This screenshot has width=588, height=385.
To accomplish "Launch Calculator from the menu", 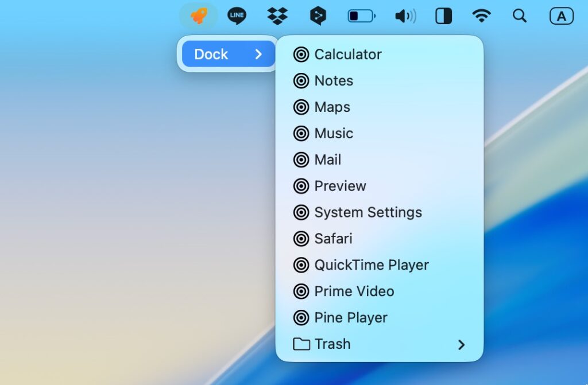I will (x=347, y=55).
